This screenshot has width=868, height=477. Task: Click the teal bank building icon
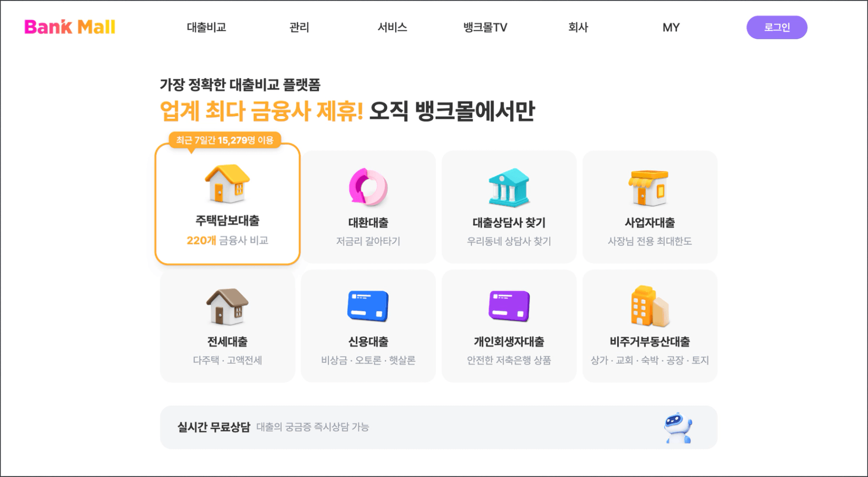click(509, 187)
